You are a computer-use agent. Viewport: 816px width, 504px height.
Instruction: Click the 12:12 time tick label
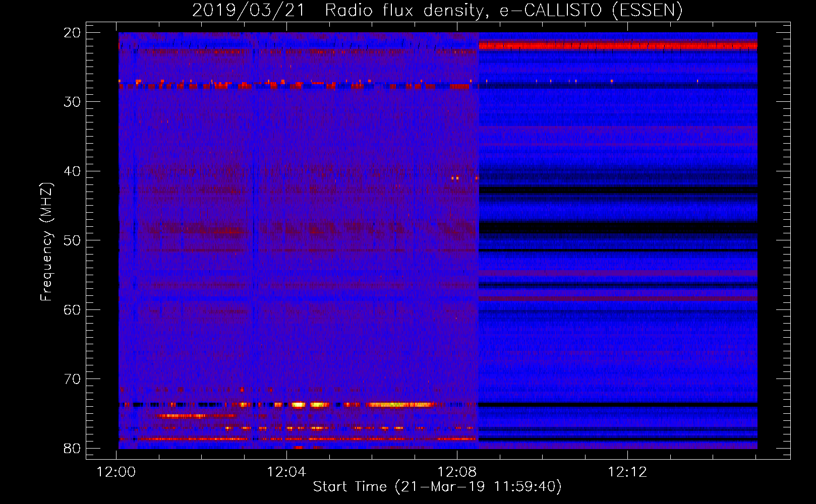[627, 472]
